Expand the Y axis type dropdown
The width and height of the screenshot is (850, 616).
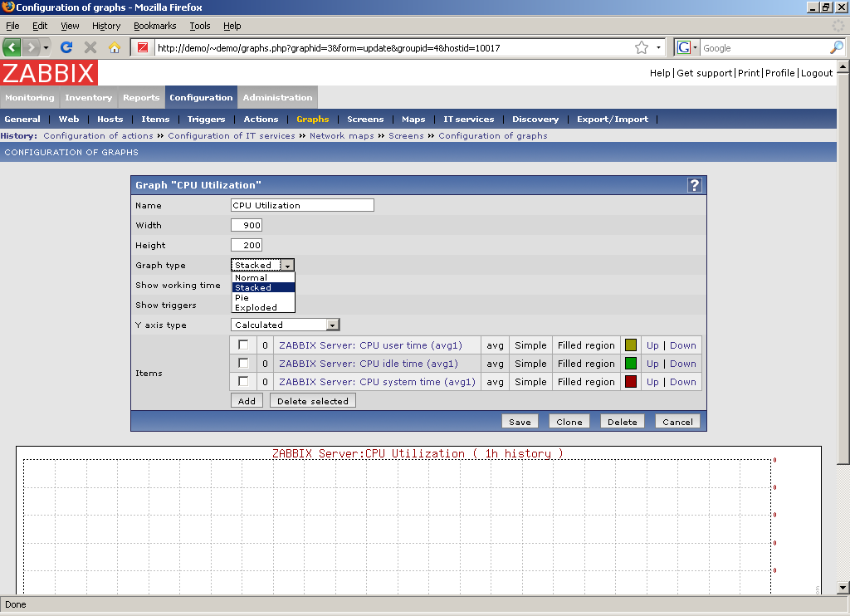point(333,325)
